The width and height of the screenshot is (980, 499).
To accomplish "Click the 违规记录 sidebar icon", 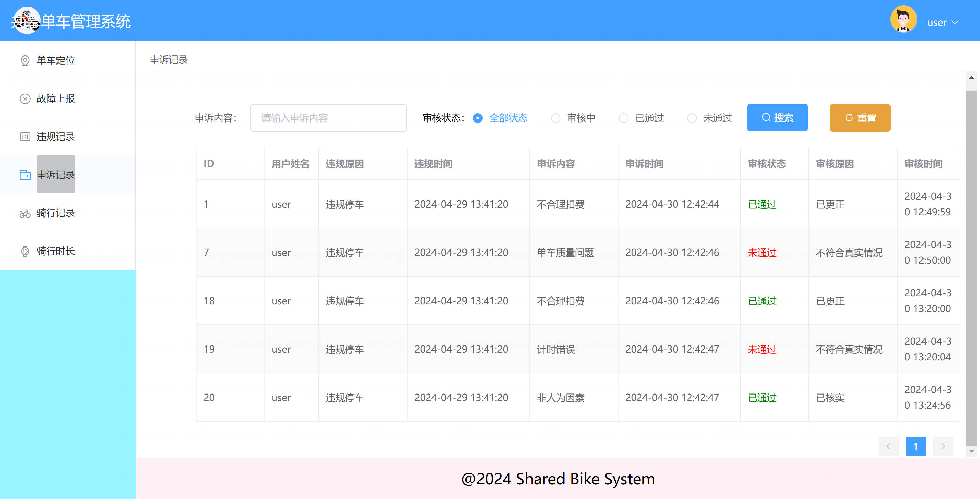I will point(25,136).
